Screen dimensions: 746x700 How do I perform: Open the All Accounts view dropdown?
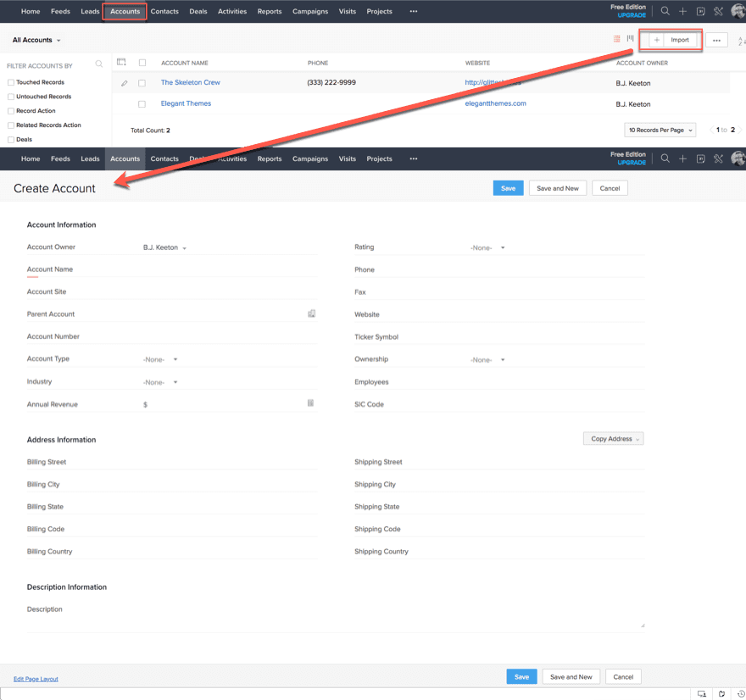coord(36,39)
